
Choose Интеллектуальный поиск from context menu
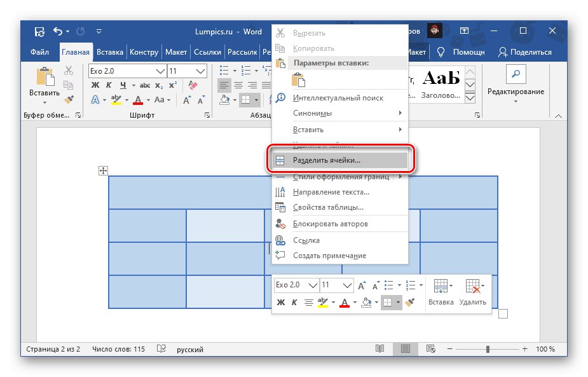pyautogui.click(x=339, y=98)
